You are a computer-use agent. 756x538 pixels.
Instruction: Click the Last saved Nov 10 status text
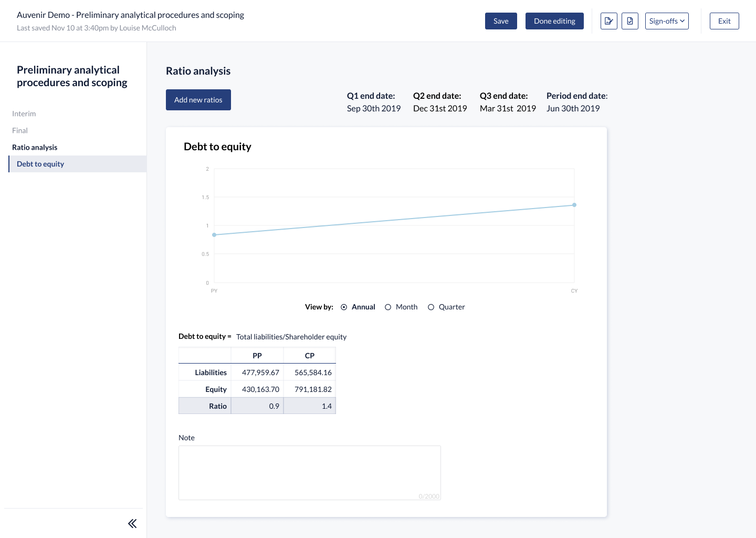tap(97, 28)
